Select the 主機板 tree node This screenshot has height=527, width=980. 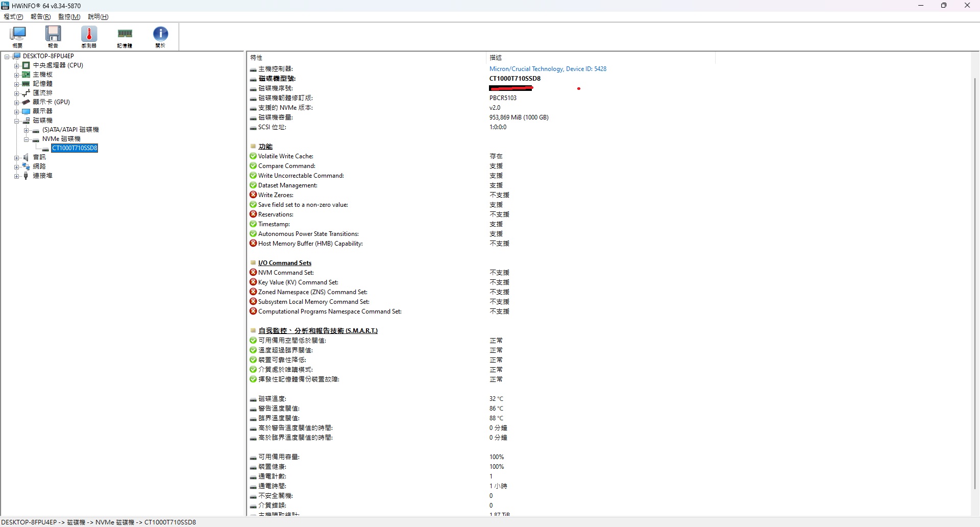click(x=42, y=75)
